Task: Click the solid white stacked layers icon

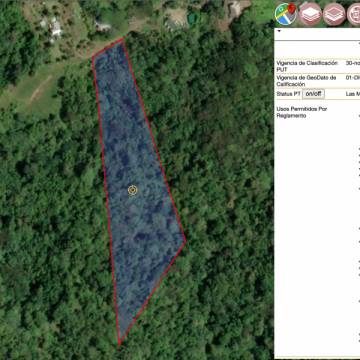Action: (310, 14)
